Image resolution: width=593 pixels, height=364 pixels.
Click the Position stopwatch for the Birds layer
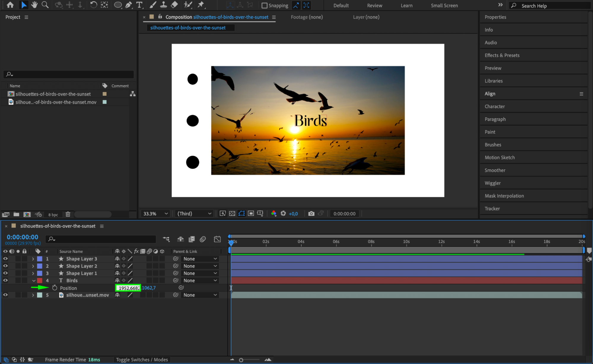[x=55, y=288]
